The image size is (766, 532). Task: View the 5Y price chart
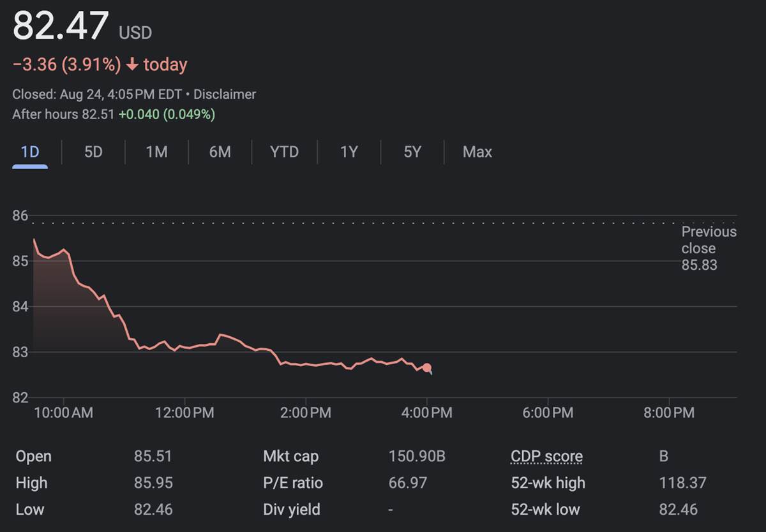pos(412,152)
